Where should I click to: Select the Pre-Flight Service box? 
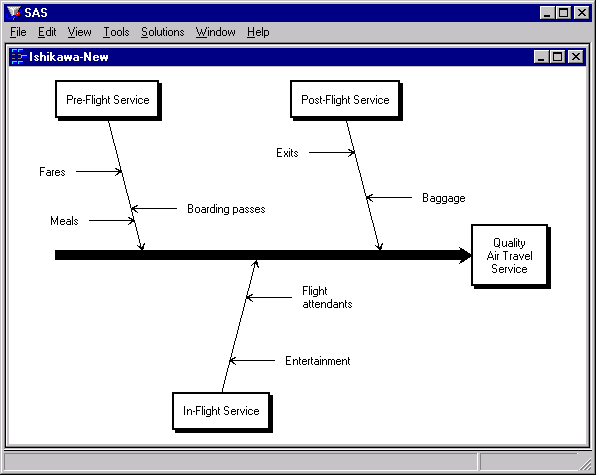click(x=108, y=100)
